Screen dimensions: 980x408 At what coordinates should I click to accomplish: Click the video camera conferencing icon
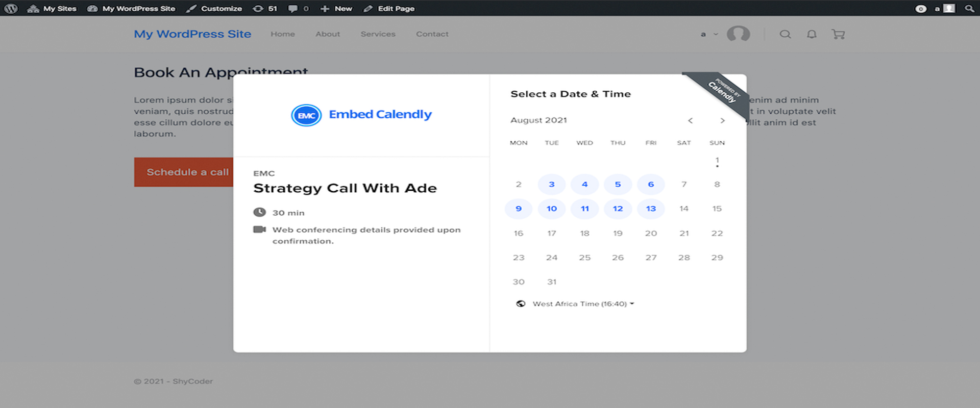pos(259,229)
